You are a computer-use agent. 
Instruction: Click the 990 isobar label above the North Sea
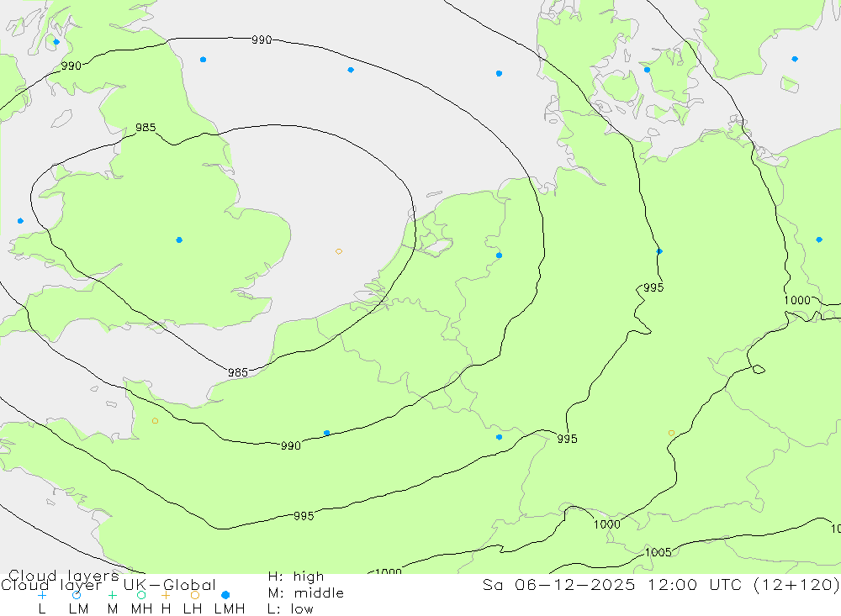[x=262, y=39]
